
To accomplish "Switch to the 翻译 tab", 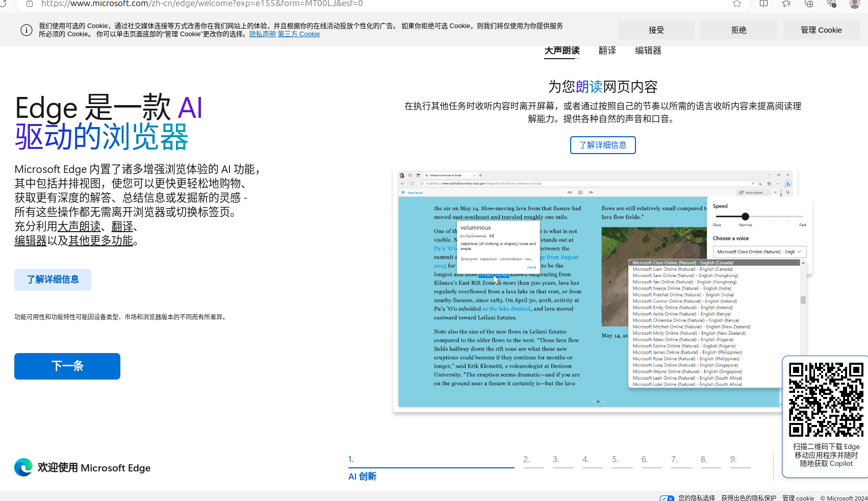I will (607, 51).
